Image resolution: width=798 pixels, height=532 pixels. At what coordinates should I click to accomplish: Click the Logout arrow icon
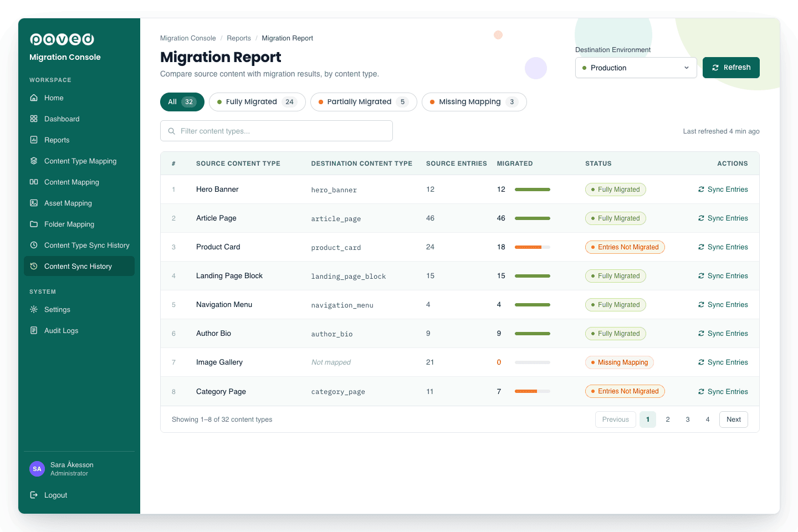(x=34, y=495)
